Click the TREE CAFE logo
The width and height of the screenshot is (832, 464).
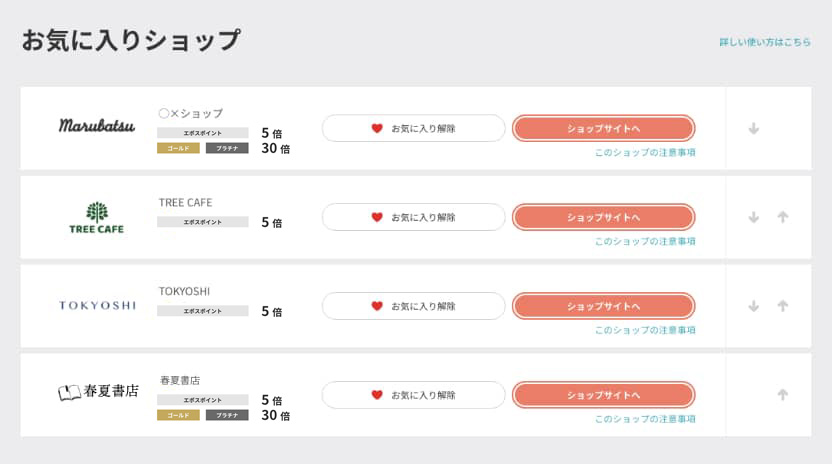[x=97, y=217]
